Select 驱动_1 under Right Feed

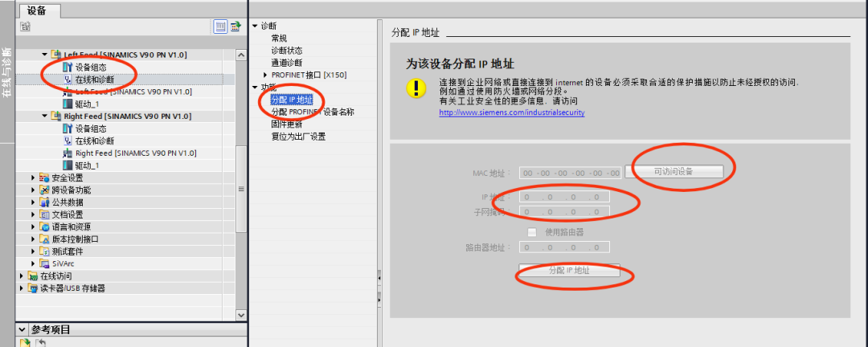tap(87, 165)
